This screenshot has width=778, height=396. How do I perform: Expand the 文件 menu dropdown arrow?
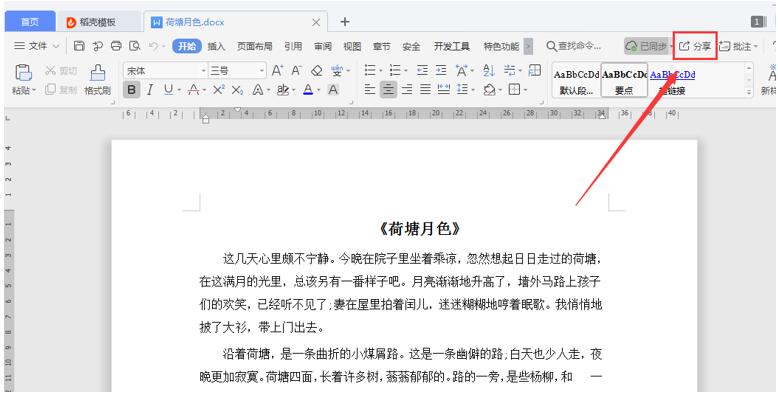pyautogui.click(x=56, y=46)
